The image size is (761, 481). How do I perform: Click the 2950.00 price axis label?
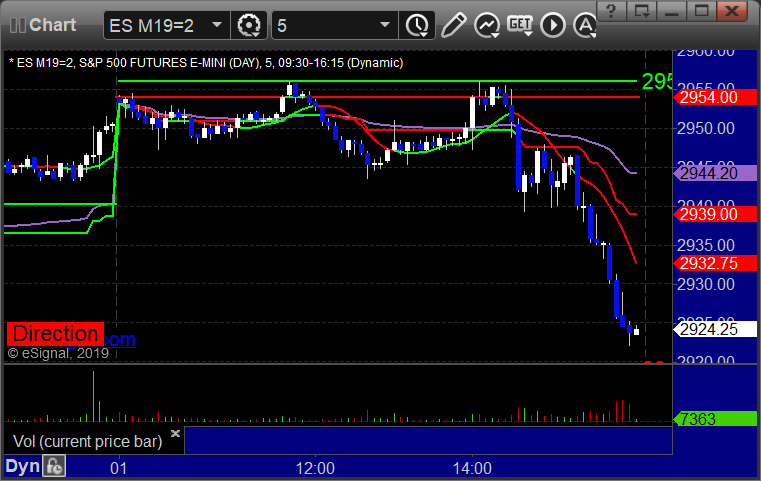[706, 129]
